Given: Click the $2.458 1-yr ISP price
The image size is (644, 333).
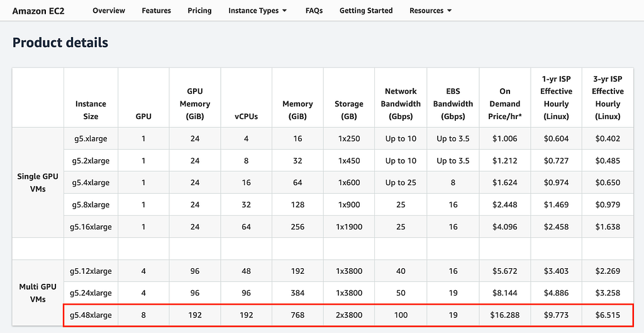Looking at the screenshot, I should pyautogui.click(x=556, y=227).
